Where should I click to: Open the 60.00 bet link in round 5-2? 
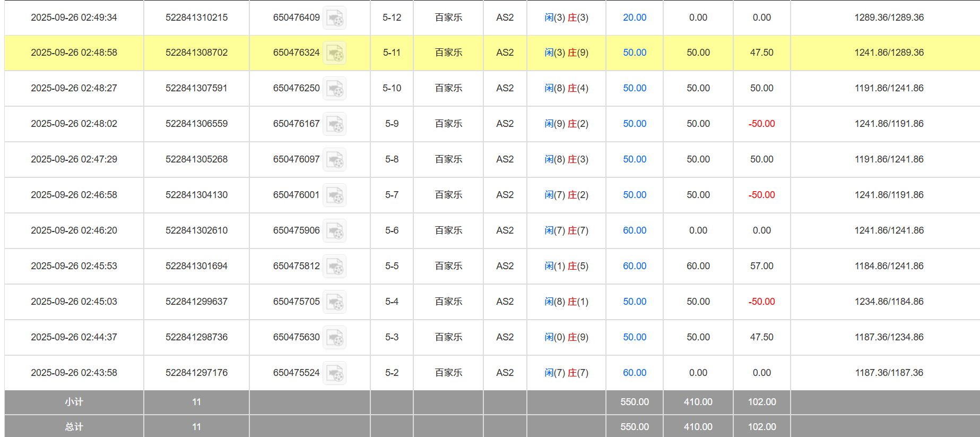point(634,373)
